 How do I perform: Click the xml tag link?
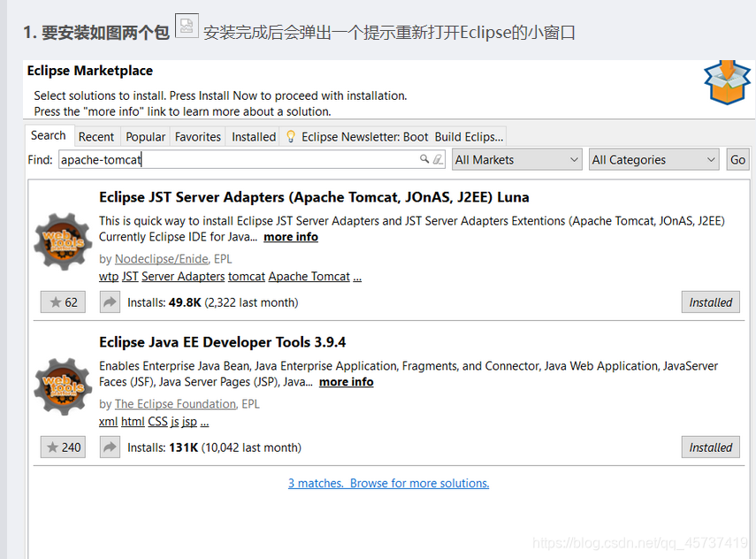pyautogui.click(x=108, y=422)
